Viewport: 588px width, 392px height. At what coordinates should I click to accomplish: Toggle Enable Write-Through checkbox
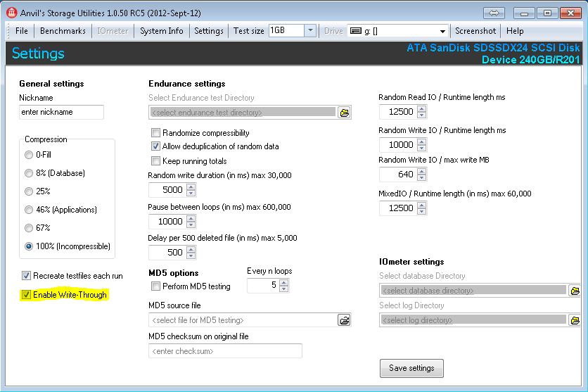[26, 295]
